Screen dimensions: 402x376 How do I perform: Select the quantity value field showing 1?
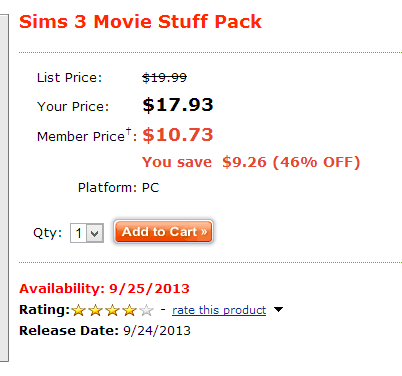(x=79, y=233)
